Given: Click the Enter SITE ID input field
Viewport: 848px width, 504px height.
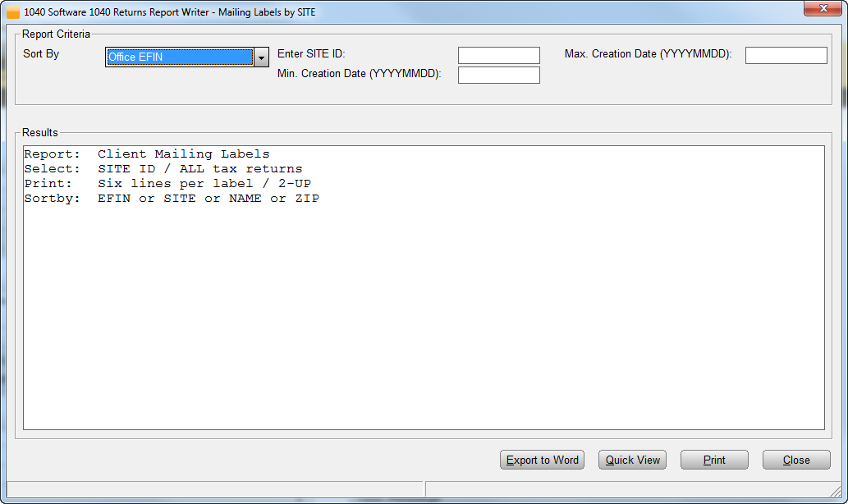Looking at the screenshot, I should (498, 56).
